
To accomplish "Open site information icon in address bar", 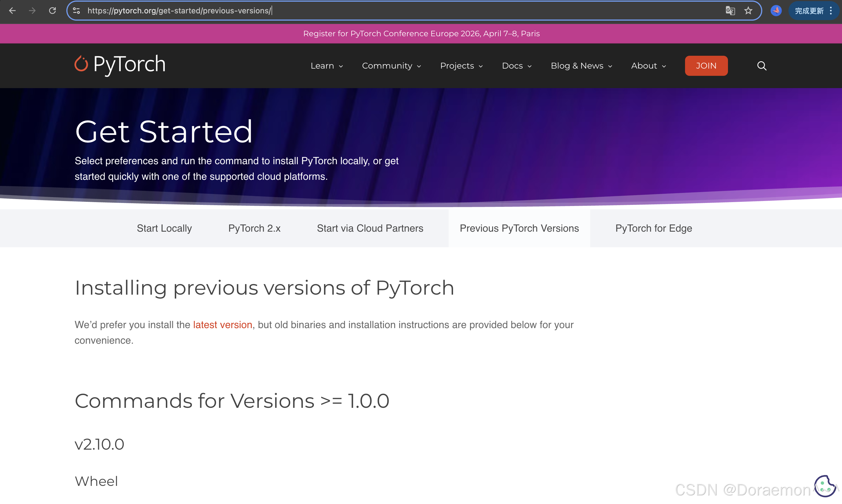I will [76, 11].
